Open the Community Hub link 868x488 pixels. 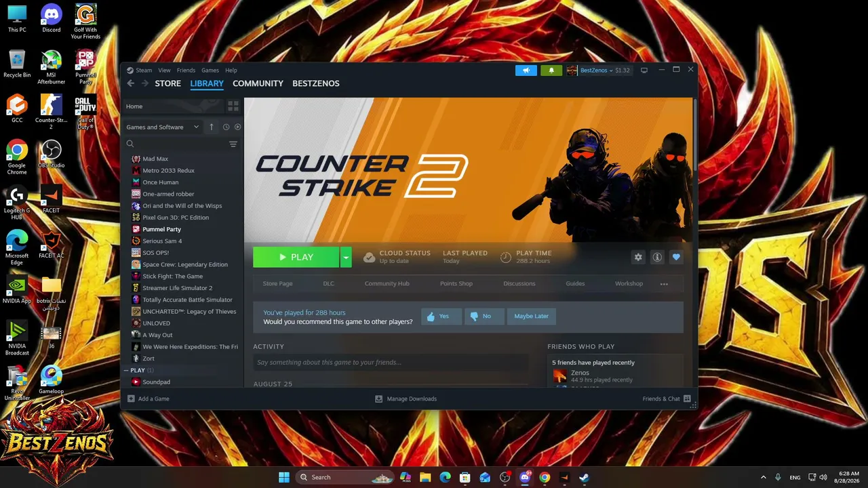pyautogui.click(x=387, y=284)
